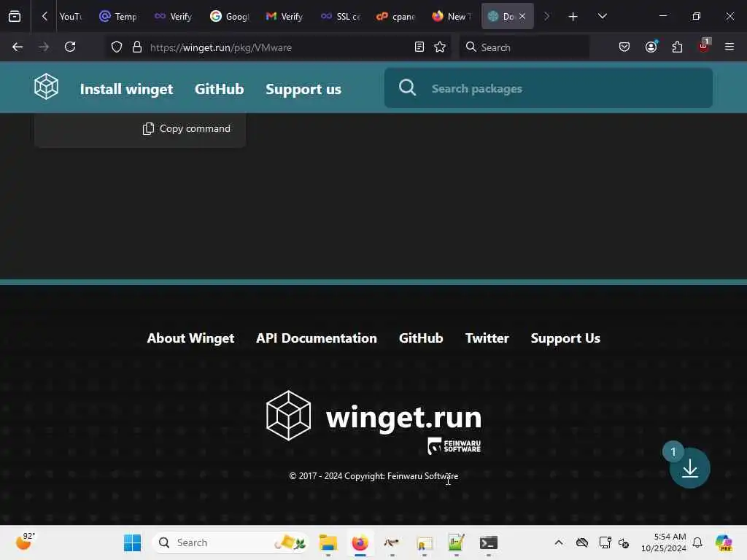Image resolution: width=747 pixels, height=560 pixels.
Task: Open the GitHub footer link
Action: 421,338
